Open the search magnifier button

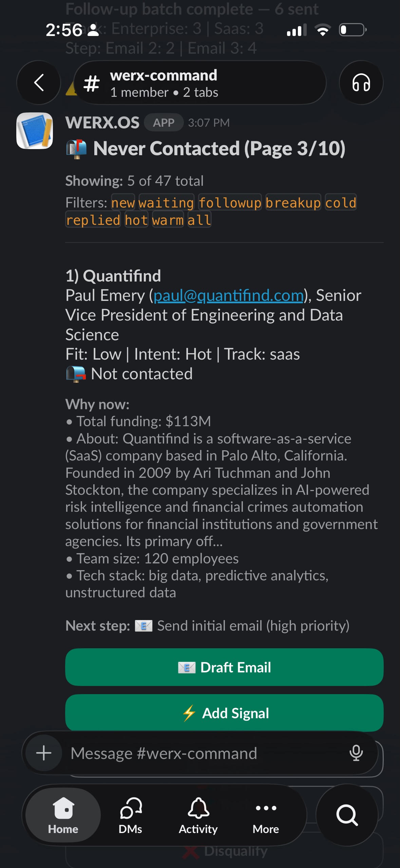click(347, 815)
